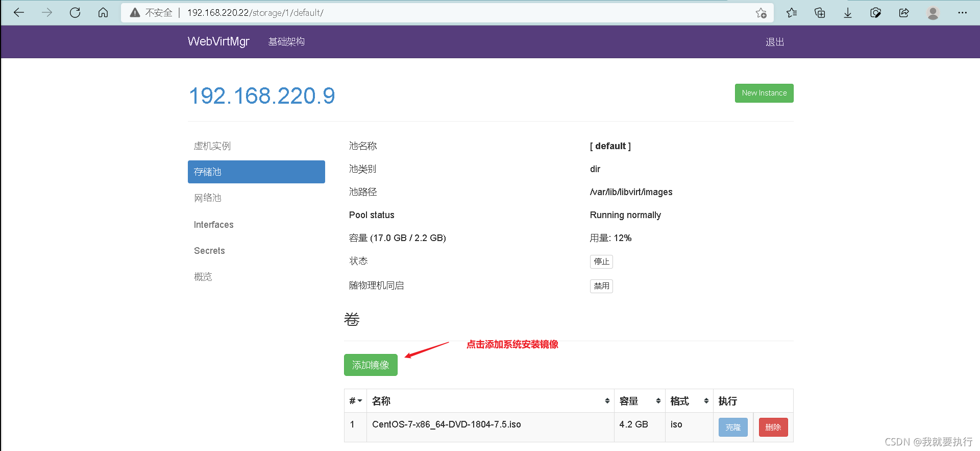This screenshot has width=980, height=451.
Task: Go back with the browser back arrow
Action: click(19, 13)
